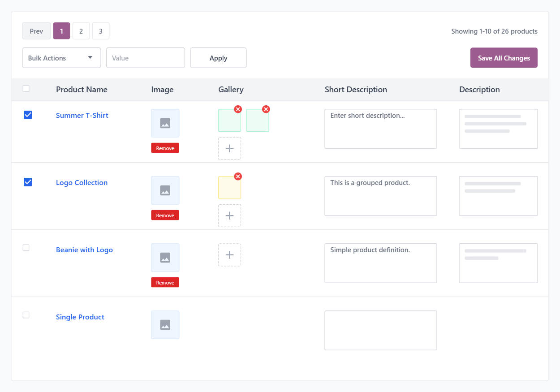Remove first gallery image of Summer T-Shirt
Image resolution: width=560 pixels, height=392 pixels.
click(x=238, y=109)
